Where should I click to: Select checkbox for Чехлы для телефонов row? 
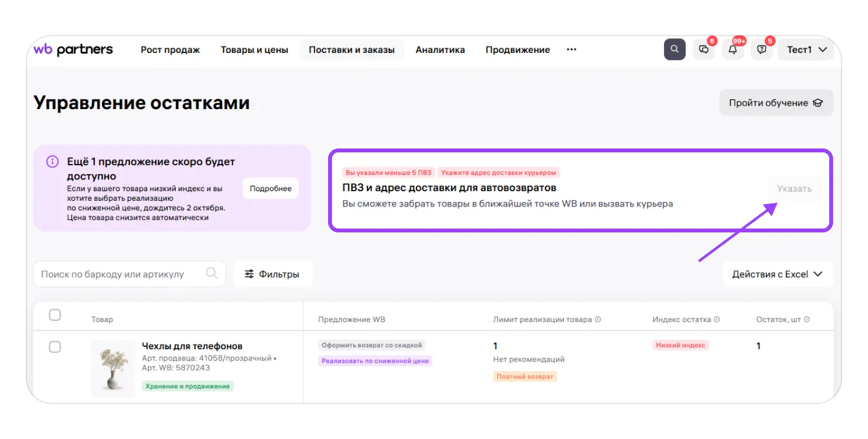[56, 347]
